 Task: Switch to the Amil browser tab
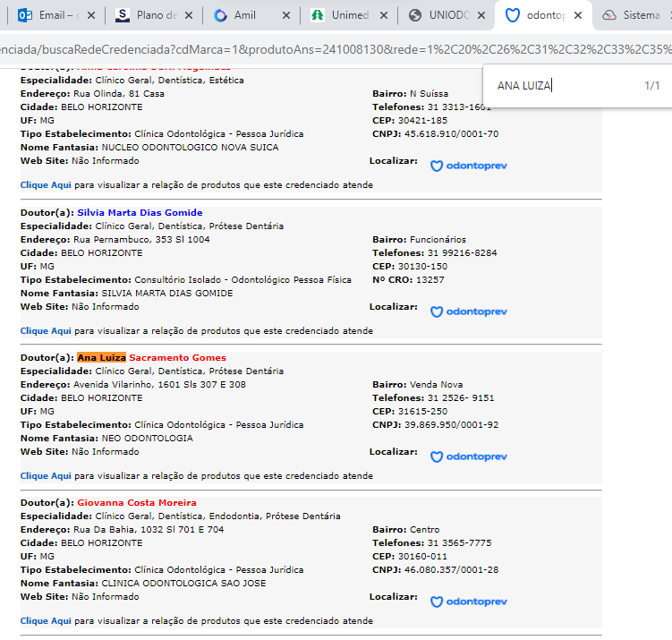tap(251, 15)
